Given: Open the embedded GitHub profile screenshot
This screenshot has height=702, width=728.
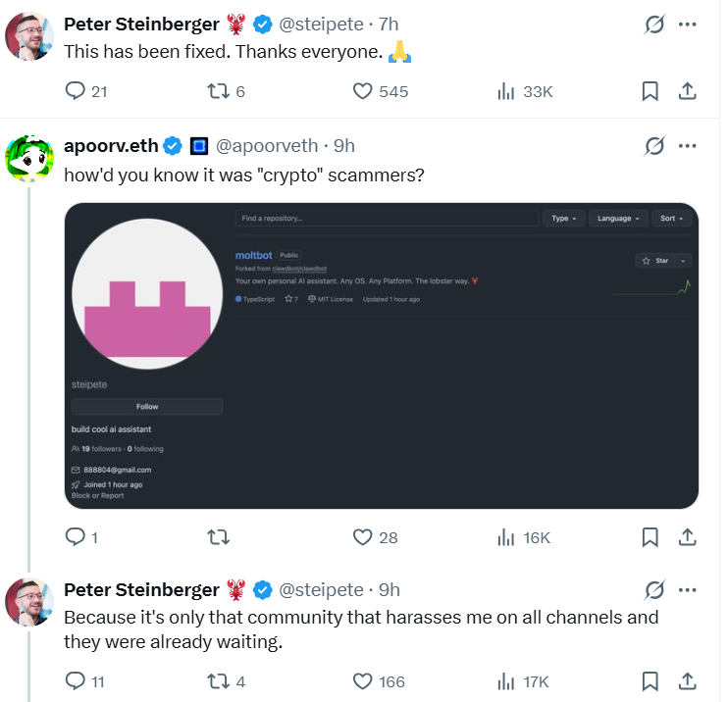Looking at the screenshot, I should pyautogui.click(x=381, y=355).
